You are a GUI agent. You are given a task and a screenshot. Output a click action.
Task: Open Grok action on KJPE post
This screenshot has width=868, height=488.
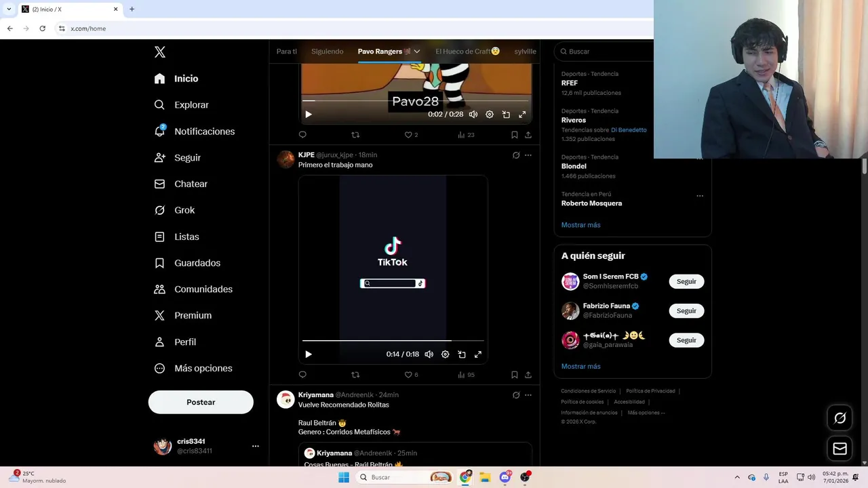[x=516, y=155]
